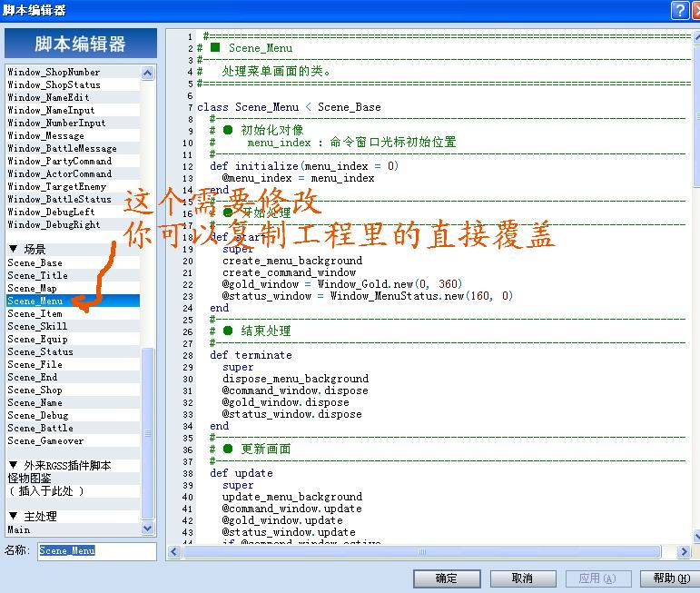Image resolution: width=700 pixels, height=593 pixels.
Task: Click code line 'update_menu_background'
Action: click(x=292, y=497)
